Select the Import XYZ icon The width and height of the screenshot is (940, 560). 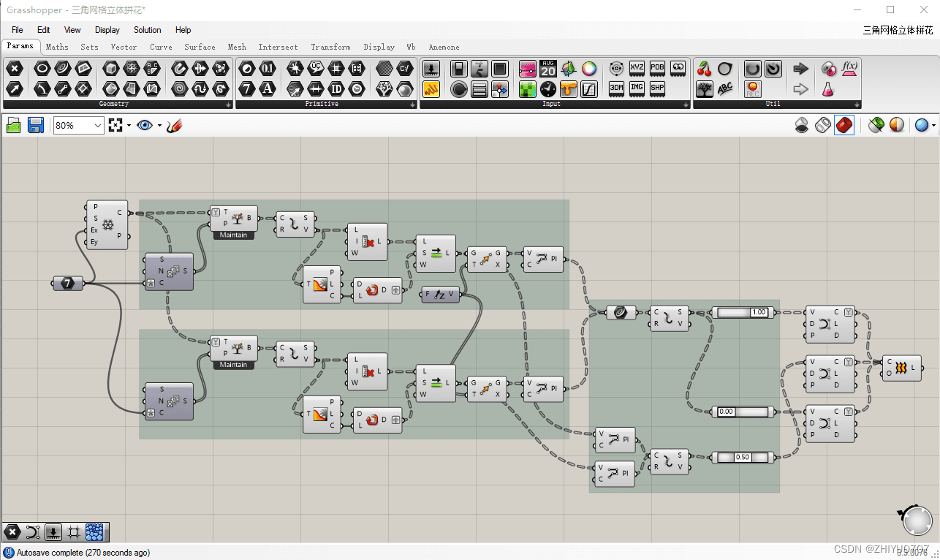coord(637,68)
